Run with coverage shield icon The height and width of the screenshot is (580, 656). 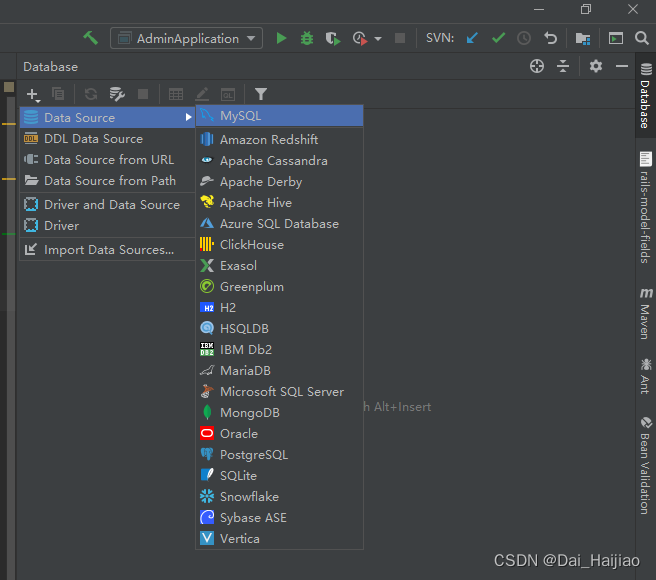333,38
